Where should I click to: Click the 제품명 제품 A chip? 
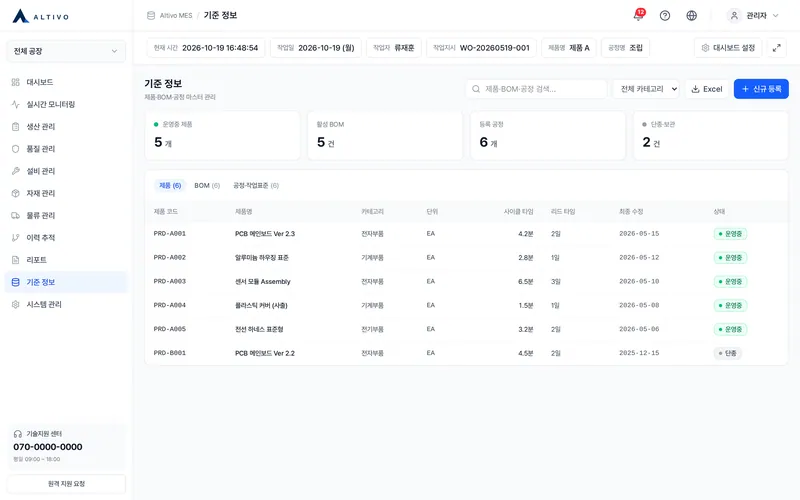coord(568,48)
